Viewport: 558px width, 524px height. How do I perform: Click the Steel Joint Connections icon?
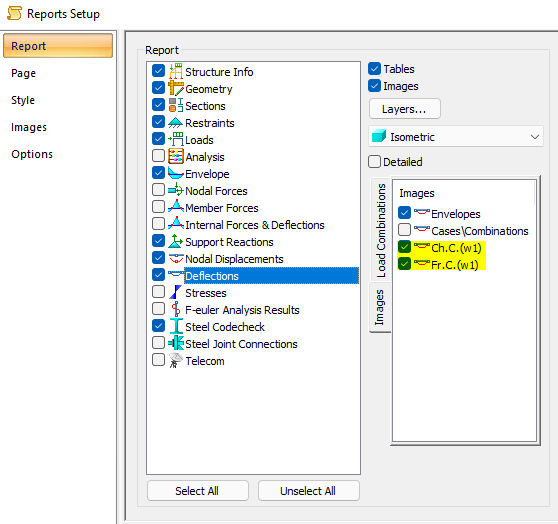tap(176, 343)
